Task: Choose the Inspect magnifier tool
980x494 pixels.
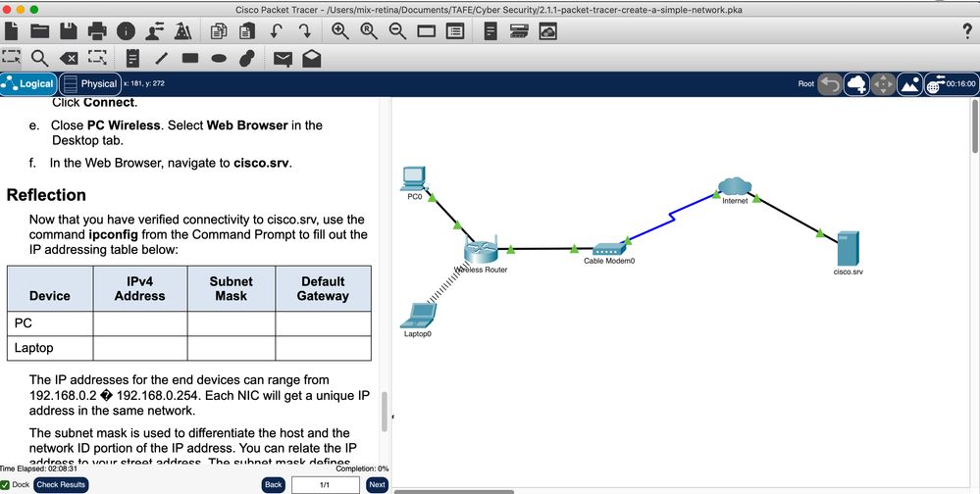Action: point(40,58)
